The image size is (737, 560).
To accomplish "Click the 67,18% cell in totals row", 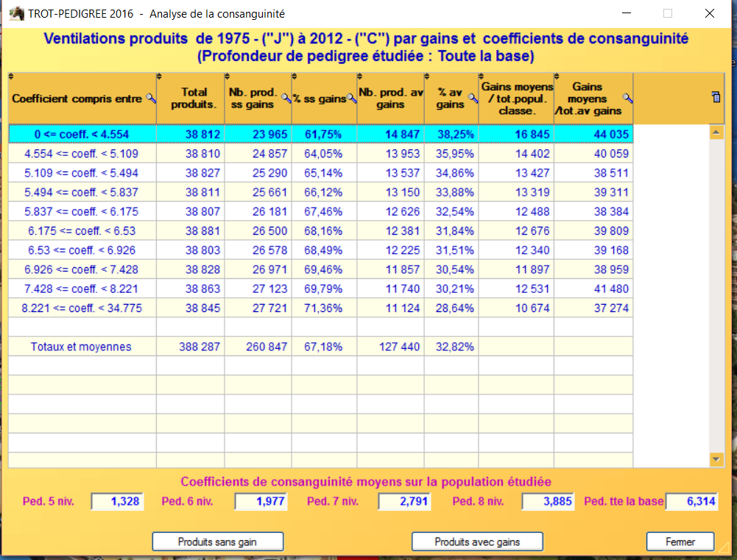I will coord(324,347).
